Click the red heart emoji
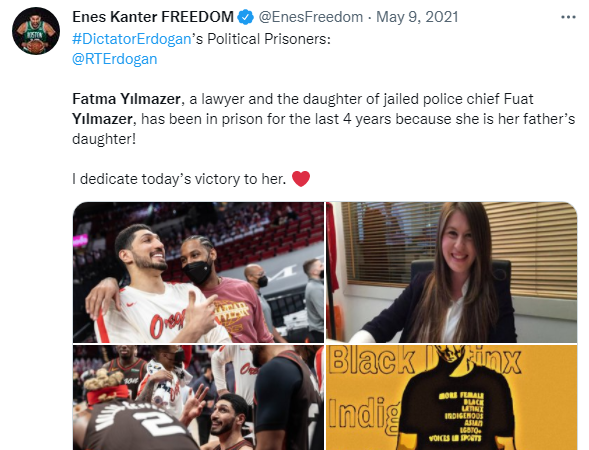Image resolution: width=589 pixels, height=450 pixels. tap(301, 179)
